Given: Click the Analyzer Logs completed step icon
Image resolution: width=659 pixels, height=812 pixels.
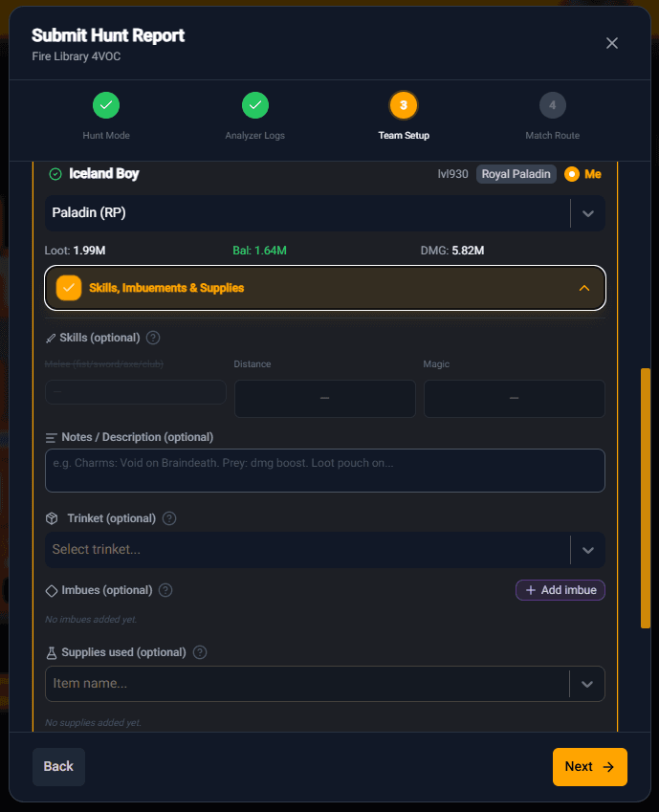Looking at the screenshot, I should point(254,105).
